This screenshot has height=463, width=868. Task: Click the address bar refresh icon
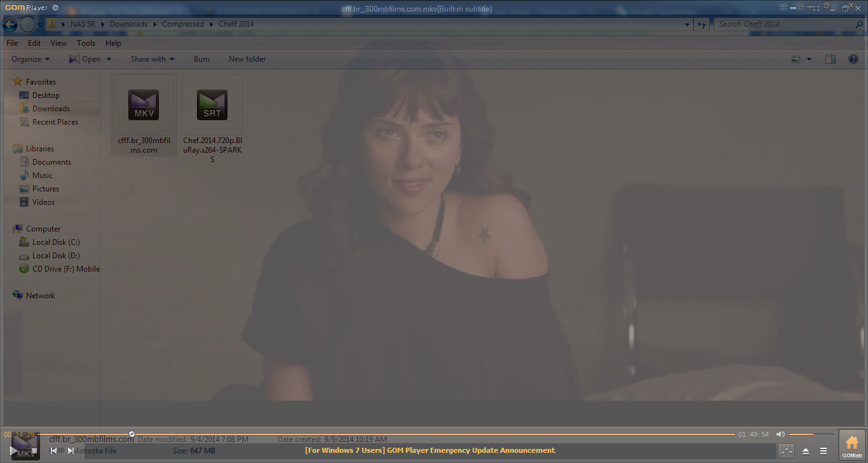(x=702, y=24)
